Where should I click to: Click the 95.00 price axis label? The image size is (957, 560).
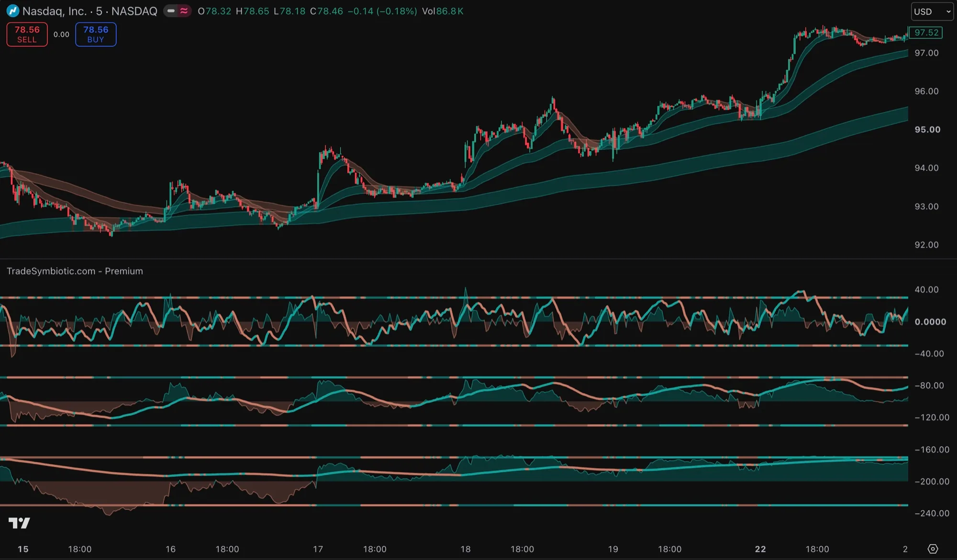[x=927, y=130]
